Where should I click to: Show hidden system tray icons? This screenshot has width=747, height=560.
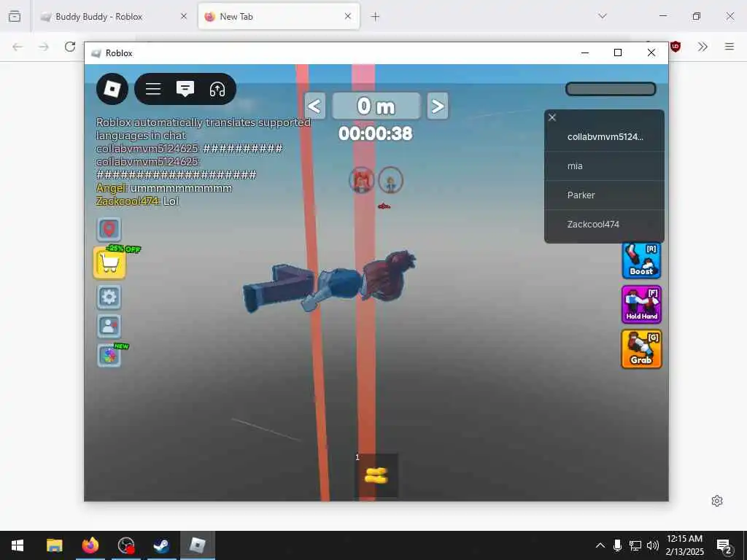(x=600, y=545)
